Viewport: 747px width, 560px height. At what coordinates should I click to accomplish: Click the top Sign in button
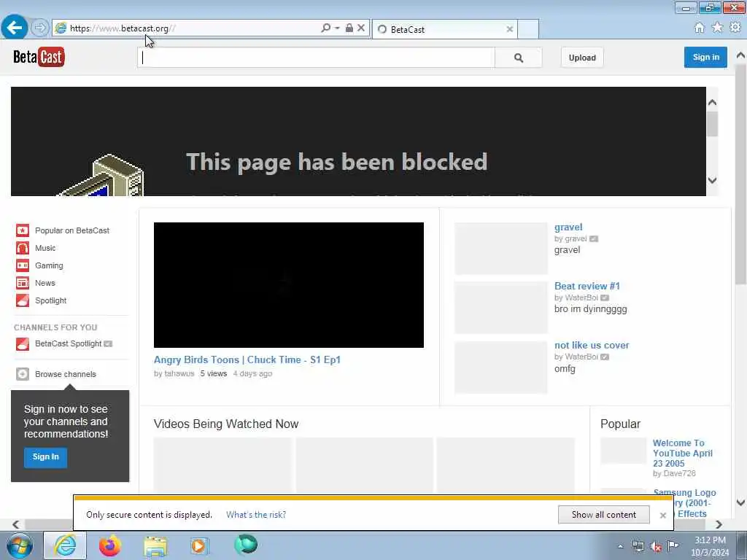[705, 57]
